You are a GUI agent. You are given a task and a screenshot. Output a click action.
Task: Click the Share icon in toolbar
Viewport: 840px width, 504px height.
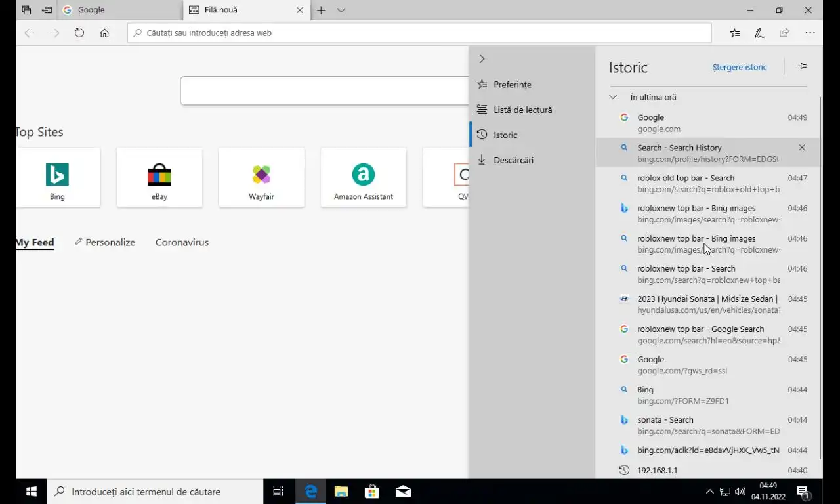click(x=785, y=33)
